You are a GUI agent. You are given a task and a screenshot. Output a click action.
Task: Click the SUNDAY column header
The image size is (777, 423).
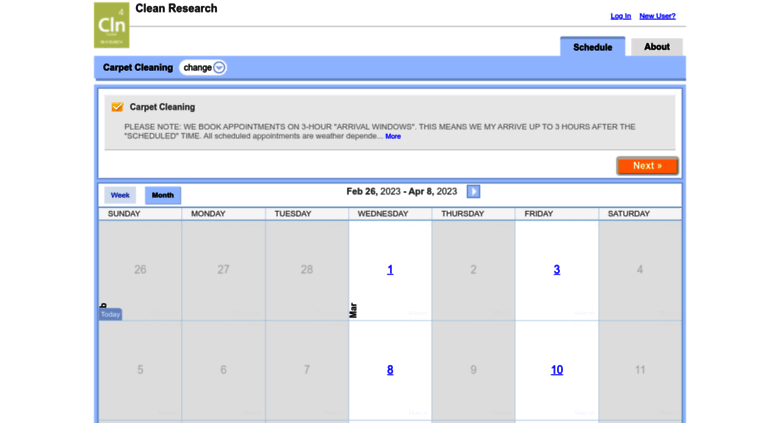tap(124, 213)
